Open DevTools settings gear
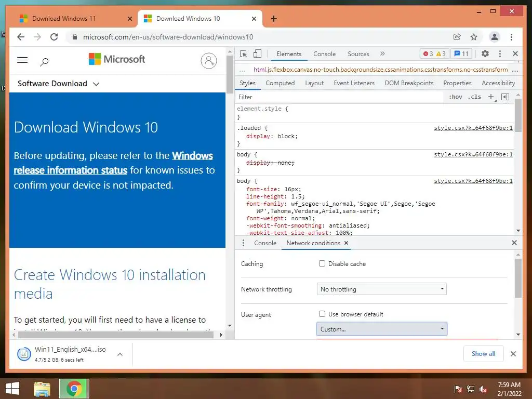The height and width of the screenshot is (399, 532). (485, 54)
